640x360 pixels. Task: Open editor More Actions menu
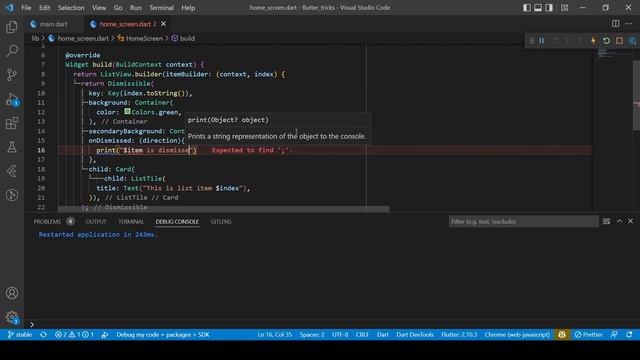click(x=629, y=24)
